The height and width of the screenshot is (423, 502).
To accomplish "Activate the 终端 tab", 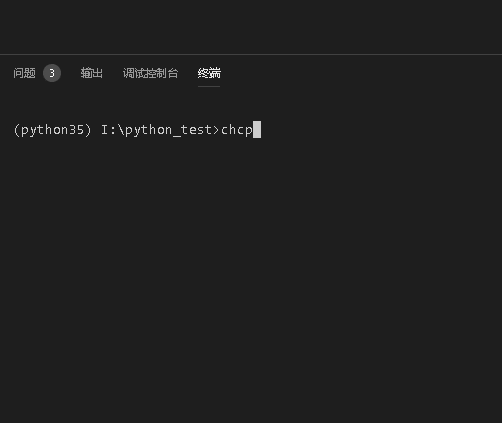I will [209, 73].
